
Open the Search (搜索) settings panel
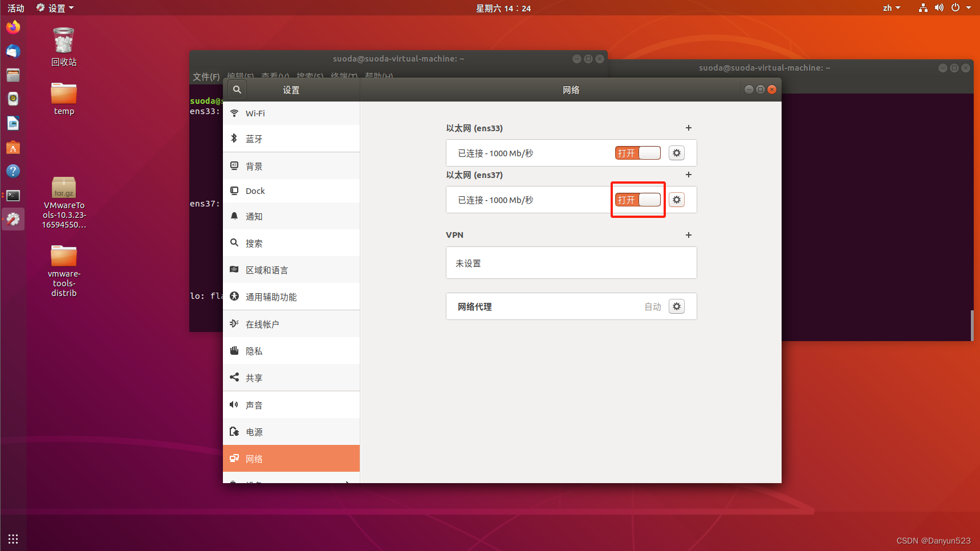pos(291,243)
